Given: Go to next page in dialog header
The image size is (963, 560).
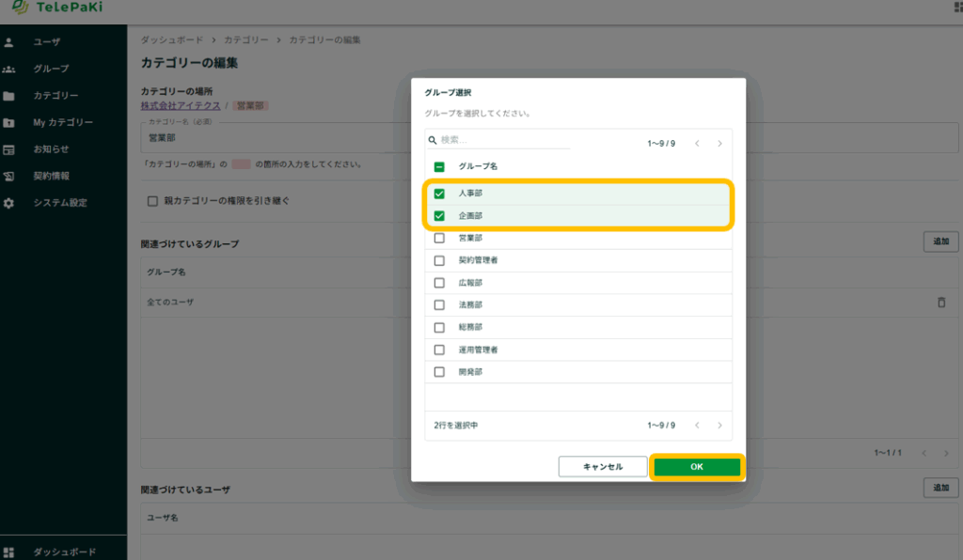Looking at the screenshot, I should [x=719, y=144].
